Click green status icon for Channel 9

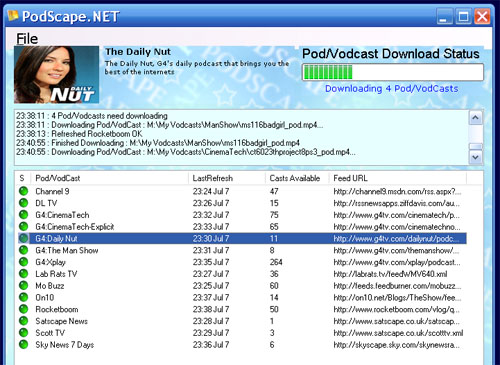(23, 191)
